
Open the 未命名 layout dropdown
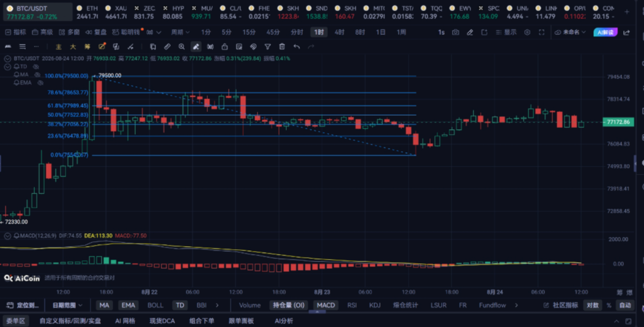570,32
